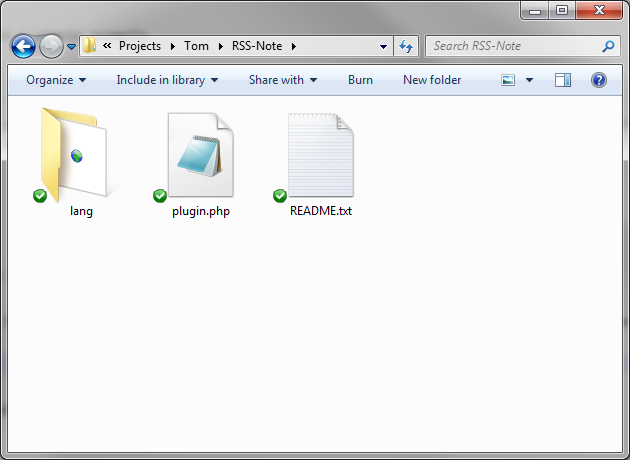Select the README.txt file icon
This screenshot has width=630, height=460.
(321, 155)
